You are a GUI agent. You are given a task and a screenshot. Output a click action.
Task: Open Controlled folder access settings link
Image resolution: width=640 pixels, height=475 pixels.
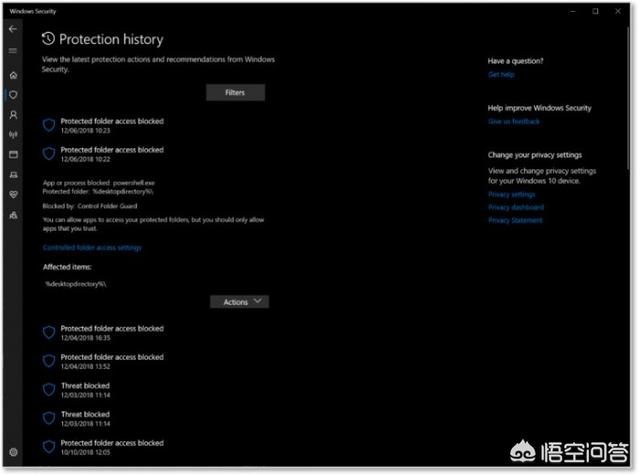tap(92, 248)
